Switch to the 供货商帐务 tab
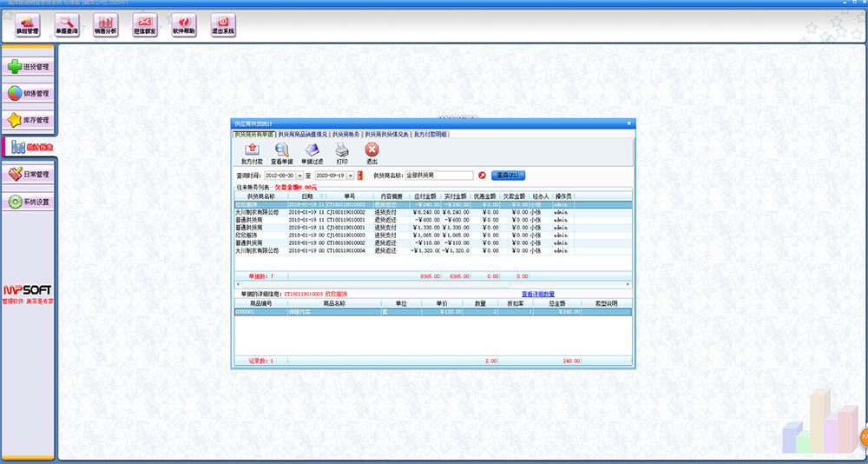868x464 pixels. (x=346, y=135)
